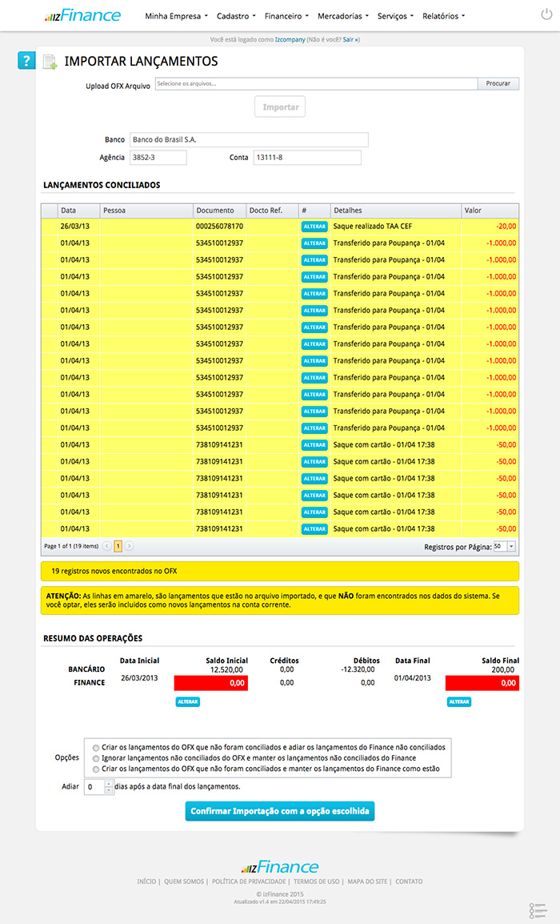Click the list icon at bottom right corner
The image size is (560, 924).
click(538, 910)
